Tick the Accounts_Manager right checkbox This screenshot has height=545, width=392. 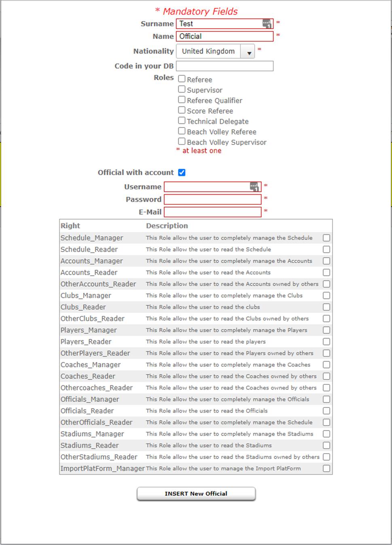(327, 261)
